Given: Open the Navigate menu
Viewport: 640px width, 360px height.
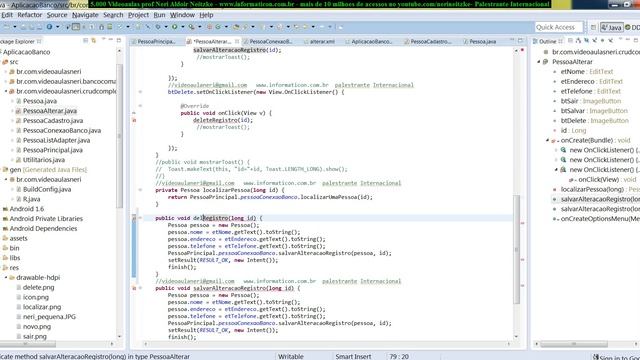Looking at the screenshot, I should (85, 15).
